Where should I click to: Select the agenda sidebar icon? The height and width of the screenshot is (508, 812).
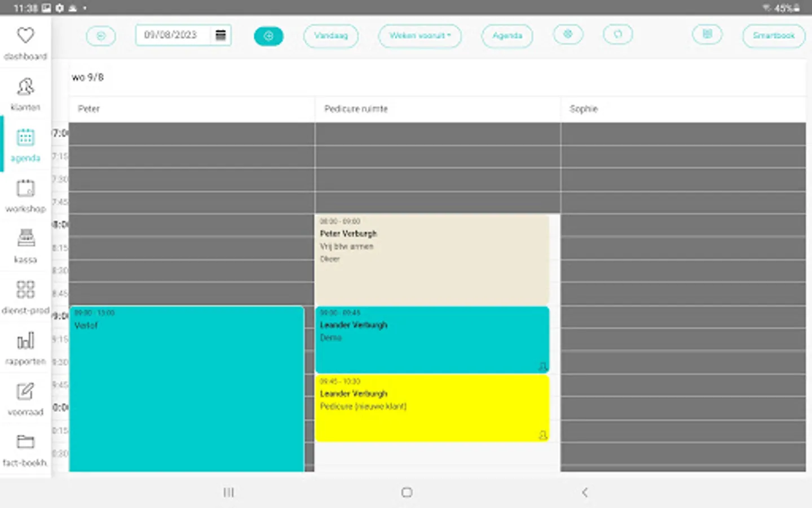point(25,137)
